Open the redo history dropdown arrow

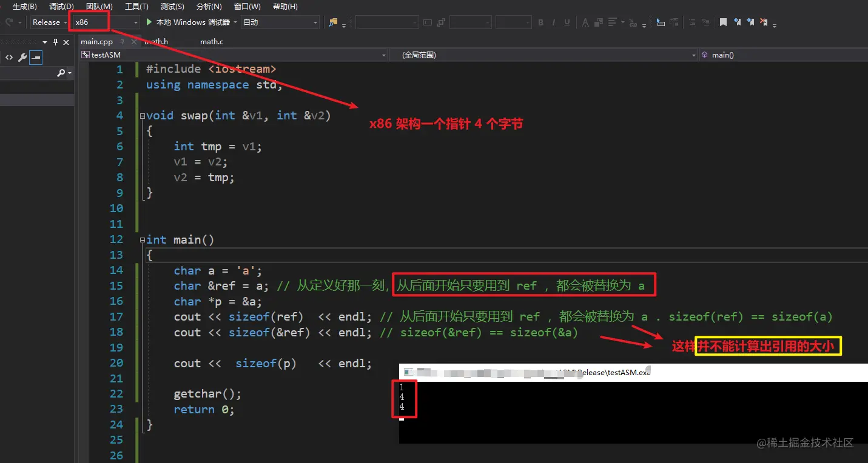click(x=20, y=22)
